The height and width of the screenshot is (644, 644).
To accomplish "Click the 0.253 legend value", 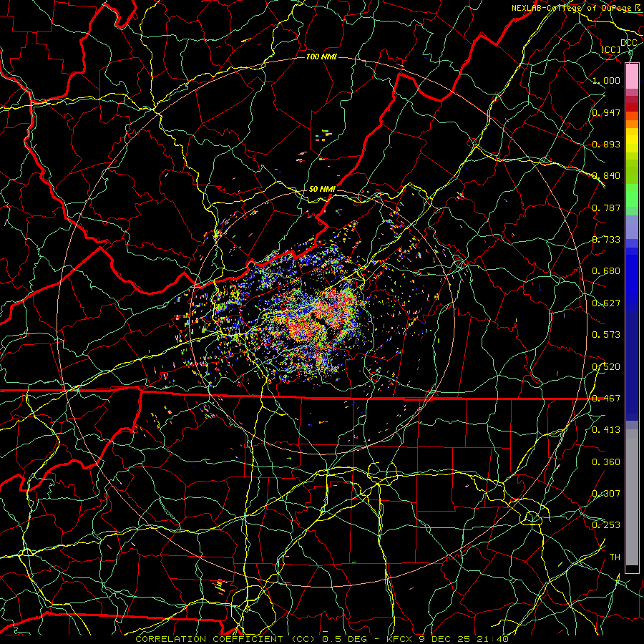I will 606,525.
